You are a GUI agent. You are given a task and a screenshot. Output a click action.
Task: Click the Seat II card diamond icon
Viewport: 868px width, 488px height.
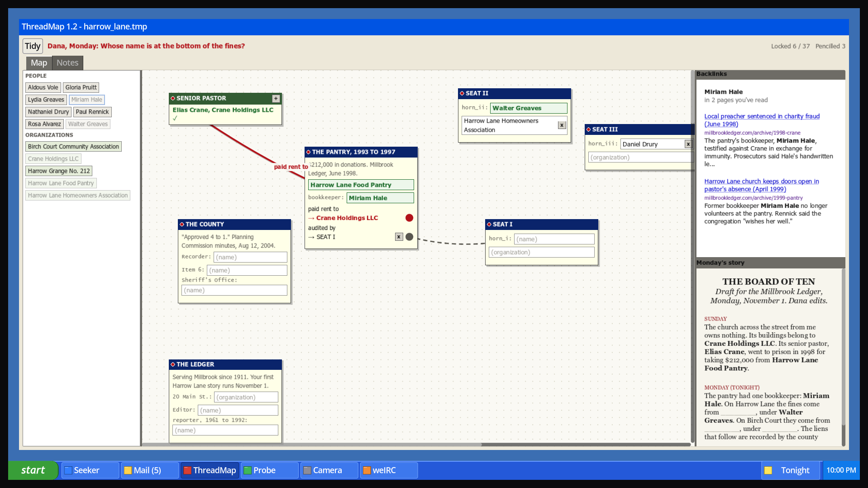pyautogui.click(x=462, y=93)
